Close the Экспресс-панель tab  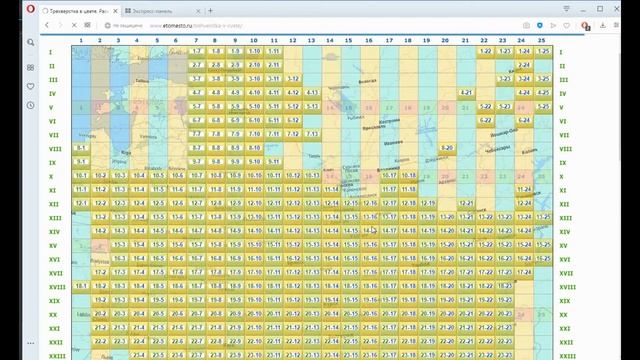(x=198, y=11)
